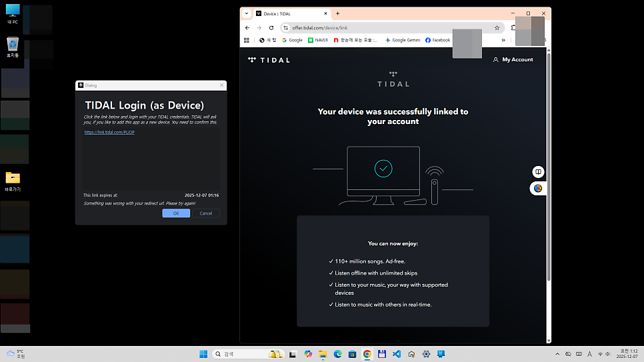Close the TIDAL Login dialog with the X
The height and width of the screenshot is (362, 644).
(222, 85)
